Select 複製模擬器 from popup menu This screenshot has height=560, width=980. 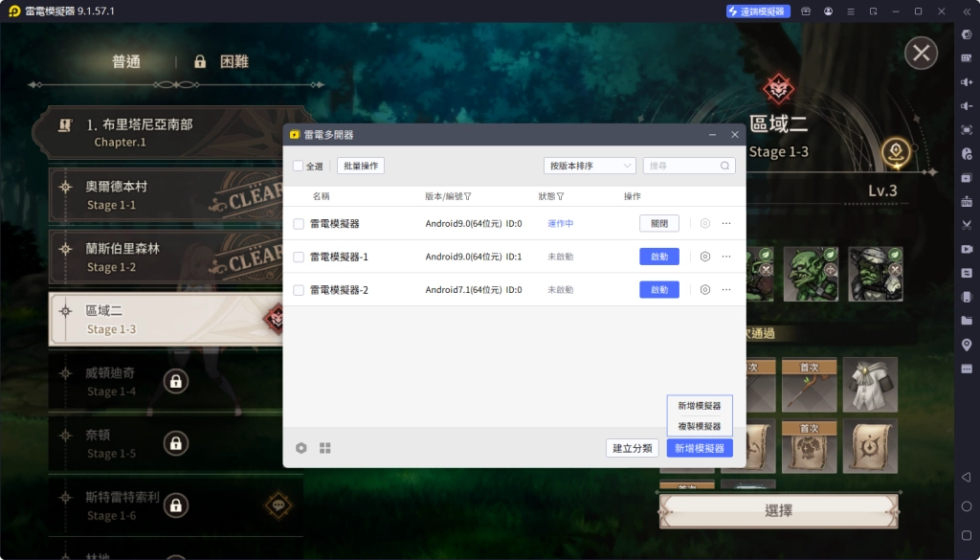click(x=700, y=426)
